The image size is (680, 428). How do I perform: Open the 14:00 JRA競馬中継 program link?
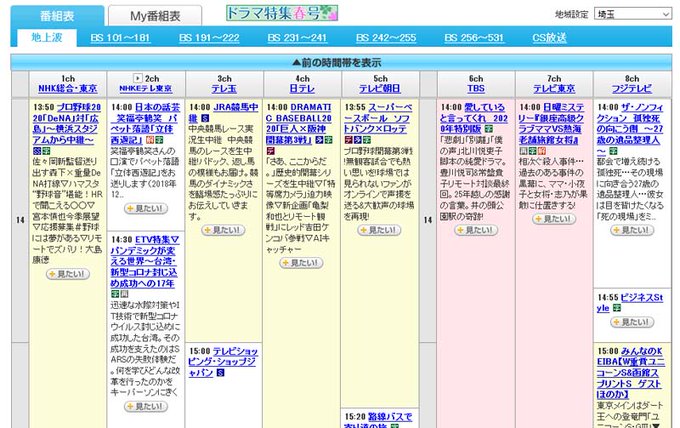tap(223, 112)
